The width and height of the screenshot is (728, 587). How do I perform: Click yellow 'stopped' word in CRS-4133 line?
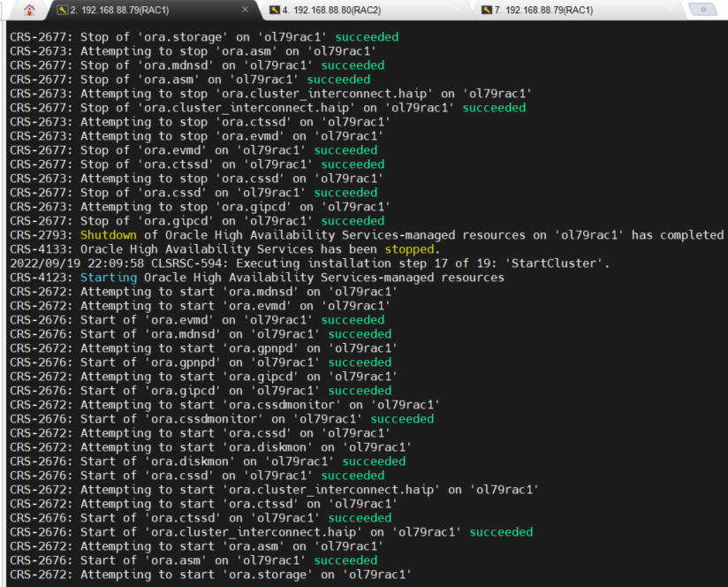[409, 249]
